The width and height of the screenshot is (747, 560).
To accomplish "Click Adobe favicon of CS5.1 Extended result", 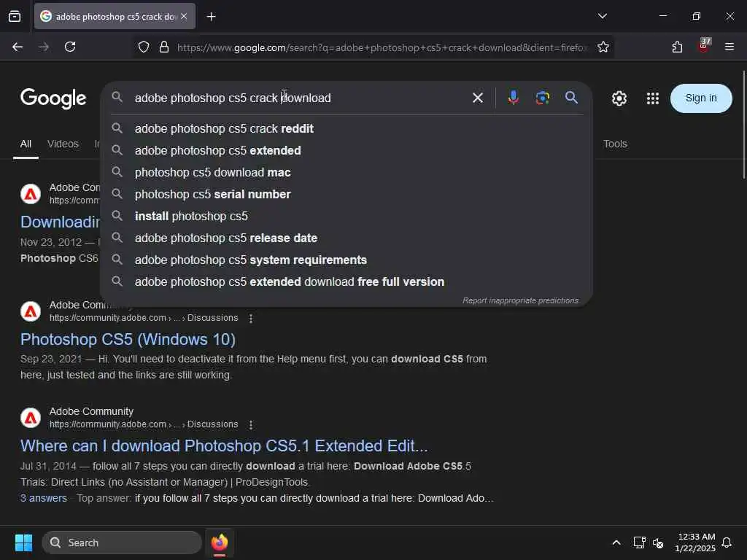I will (31, 418).
